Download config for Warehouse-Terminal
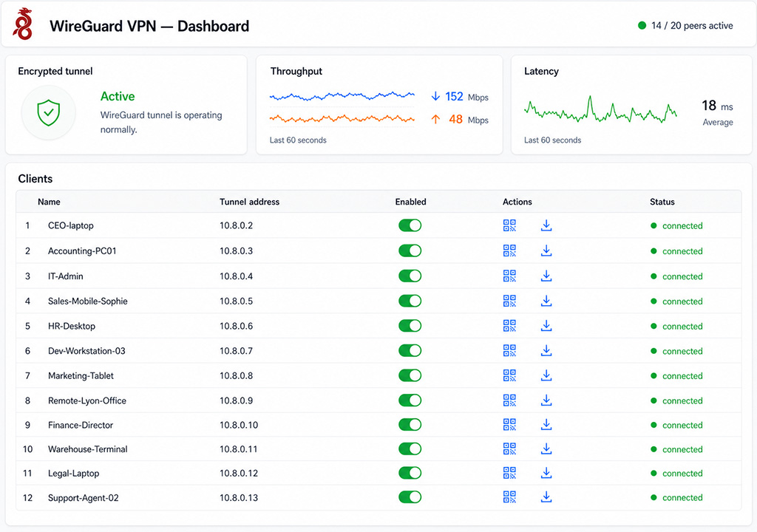This screenshot has height=532, width=757. click(546, 449)
